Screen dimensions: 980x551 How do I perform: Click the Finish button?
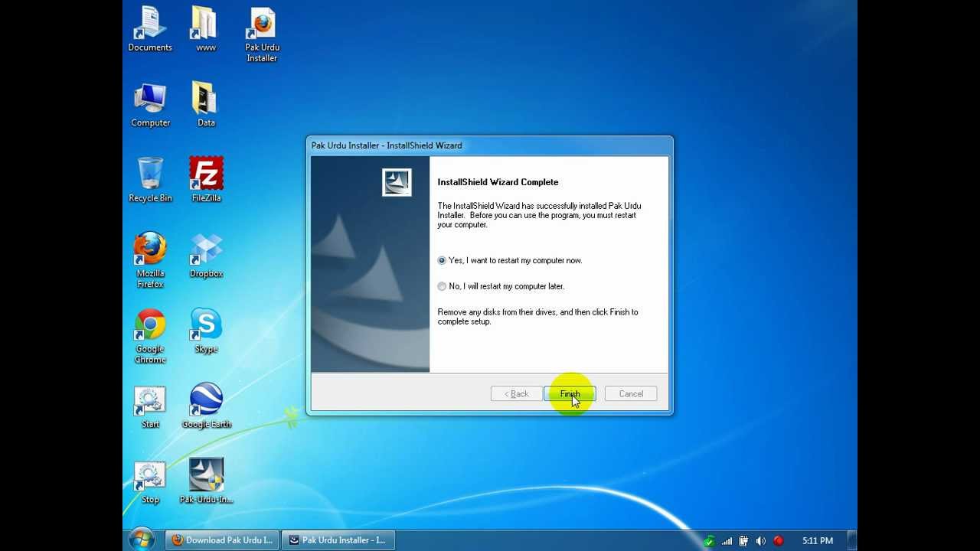coord(570,394)
